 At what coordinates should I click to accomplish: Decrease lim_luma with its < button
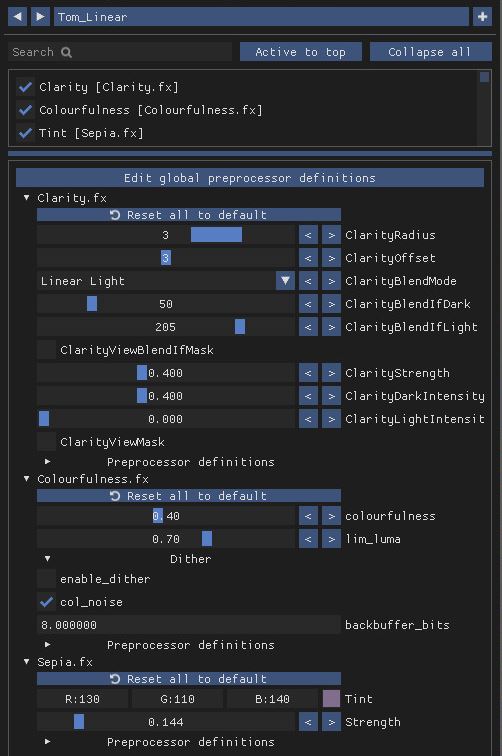(308, 539)
